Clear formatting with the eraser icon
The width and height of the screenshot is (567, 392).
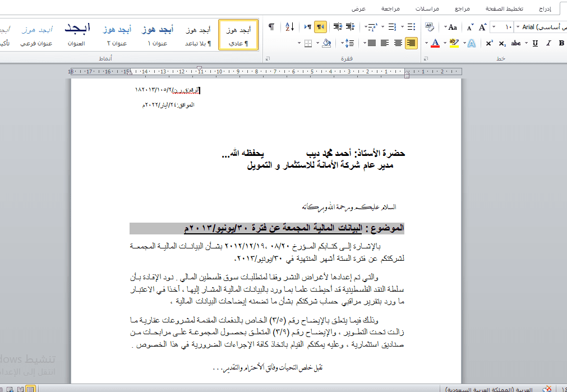(x=430, y=27)
